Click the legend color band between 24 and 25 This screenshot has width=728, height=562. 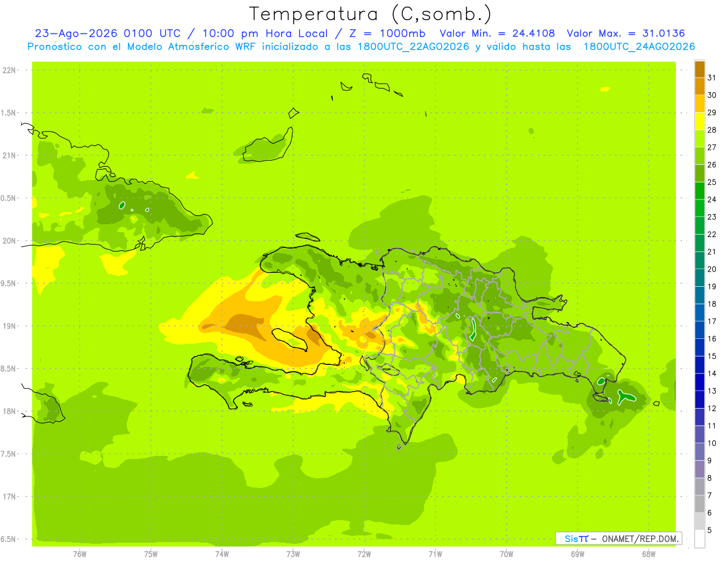point(699,191)
